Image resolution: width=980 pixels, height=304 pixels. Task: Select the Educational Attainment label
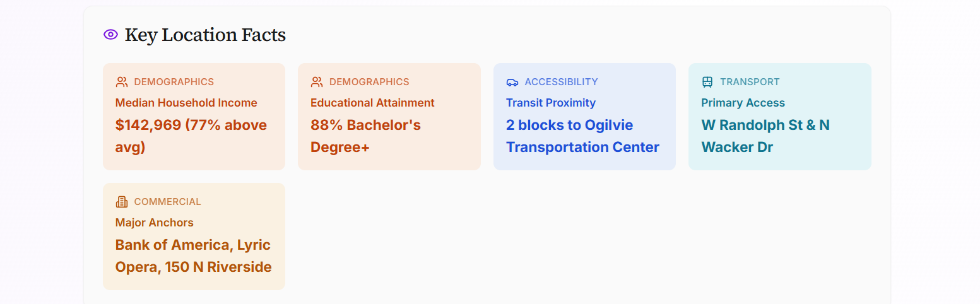372,103
